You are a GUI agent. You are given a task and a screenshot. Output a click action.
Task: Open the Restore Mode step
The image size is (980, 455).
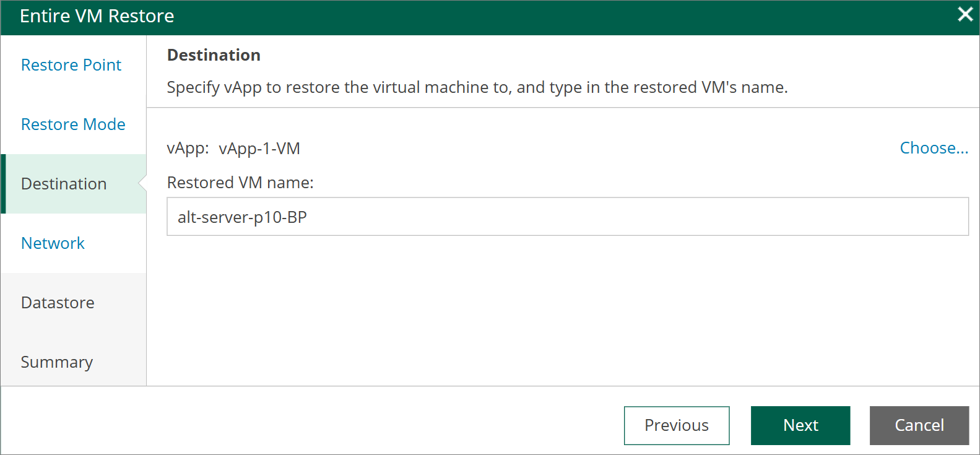[x=73, y=124]
